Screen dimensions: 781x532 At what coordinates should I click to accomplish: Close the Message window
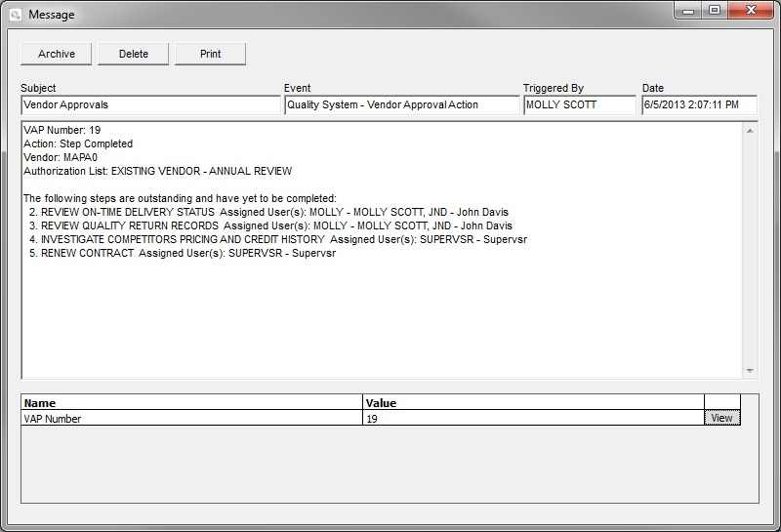pos(751,11)
